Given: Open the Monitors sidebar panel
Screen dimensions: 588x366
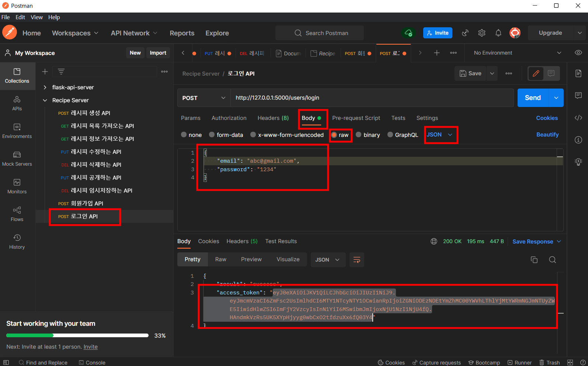Looking at the screenshot, I should (x=17, y=186).
